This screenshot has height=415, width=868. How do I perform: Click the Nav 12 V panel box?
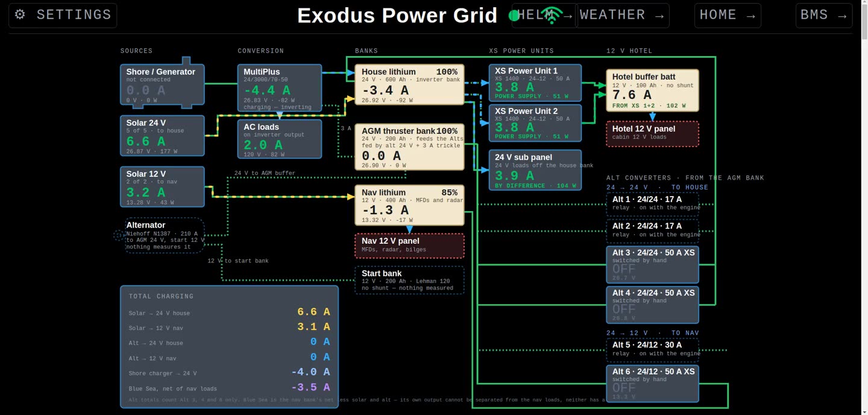click(410, 246)
